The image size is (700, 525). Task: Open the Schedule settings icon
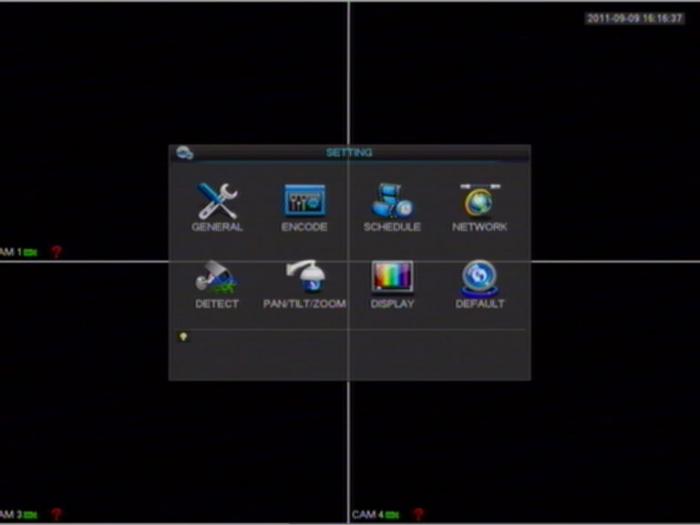392,202
